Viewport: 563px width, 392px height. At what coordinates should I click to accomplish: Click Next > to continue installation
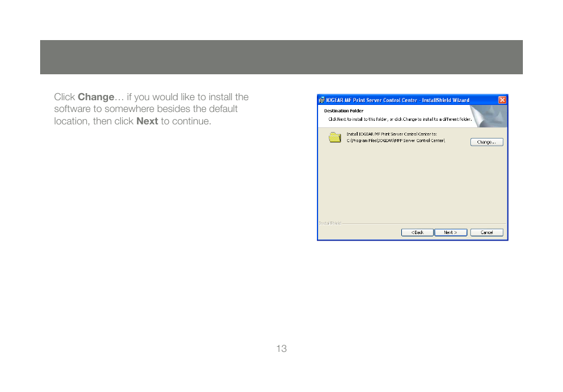pos(451,232)
